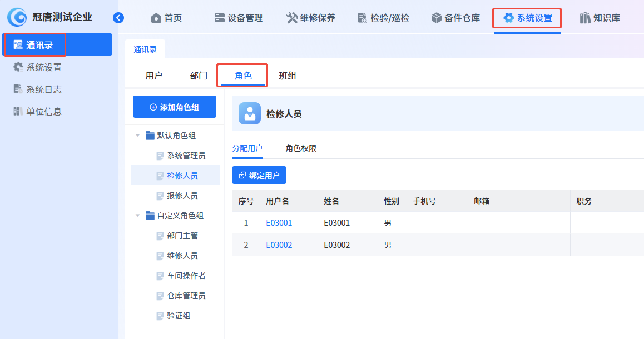
Task: Click the 维修保养 tools icon
Action: coord(292,18)
